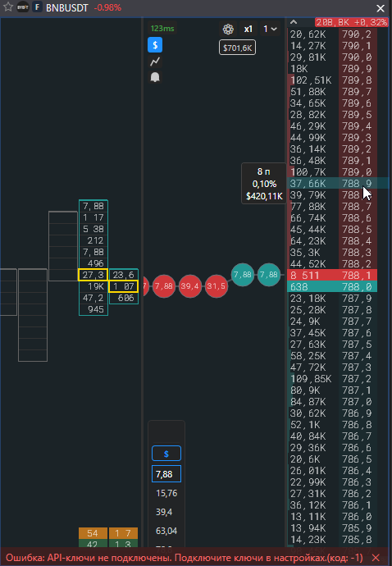
Task: Click the favorite star icon
Action: pyautogui.click(x=8, y=7)
